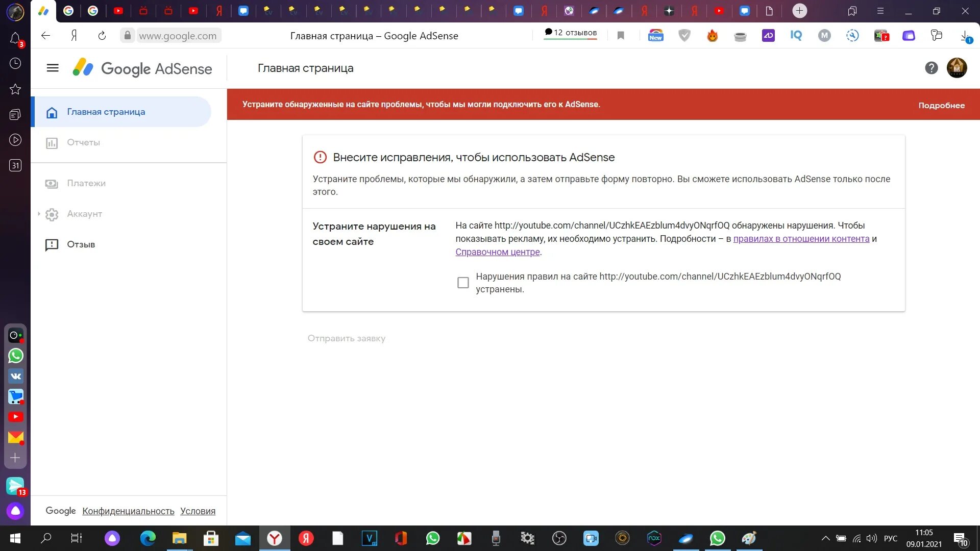Image resolution: width=980 pixels, height=551 pixels.
Task: Open the WhatsApp icon in side panel
Action: coord(15,356)
